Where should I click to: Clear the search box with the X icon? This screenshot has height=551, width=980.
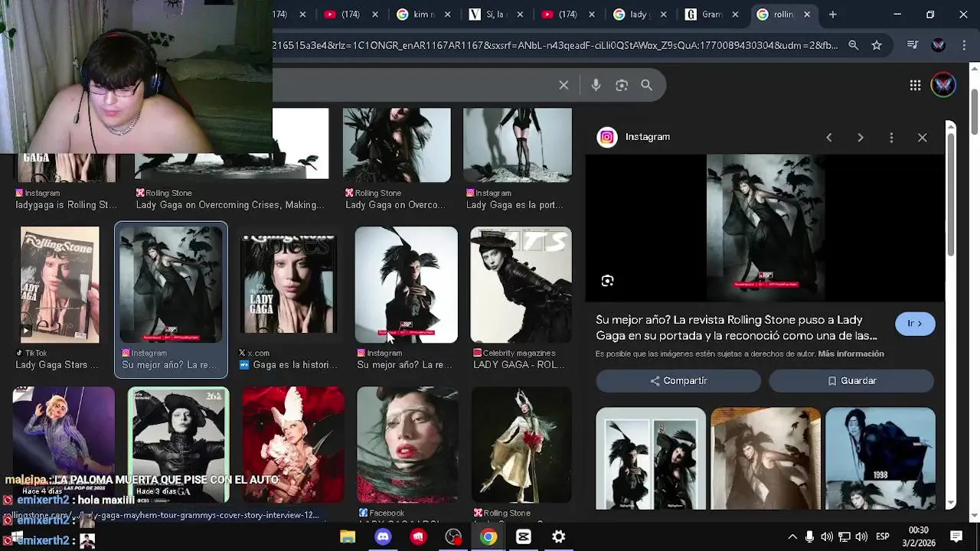tap(563, 86)
